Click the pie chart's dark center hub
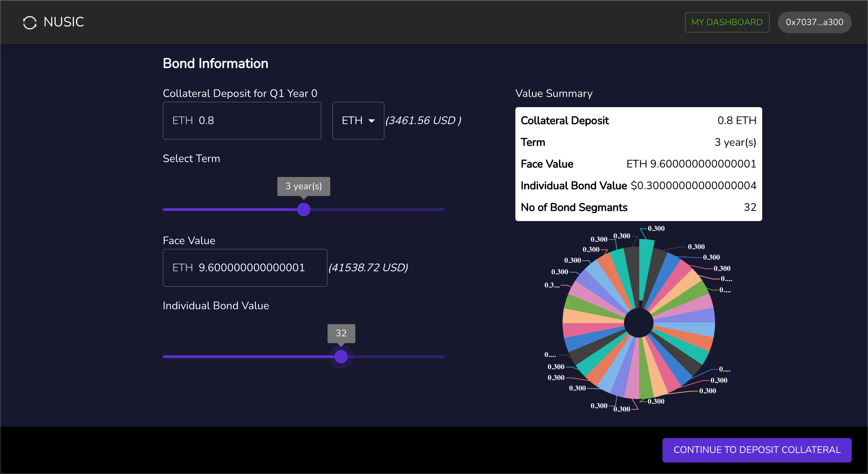Image resolution: width=868 pixels, height=474 pixels. [x=638, y=323]
